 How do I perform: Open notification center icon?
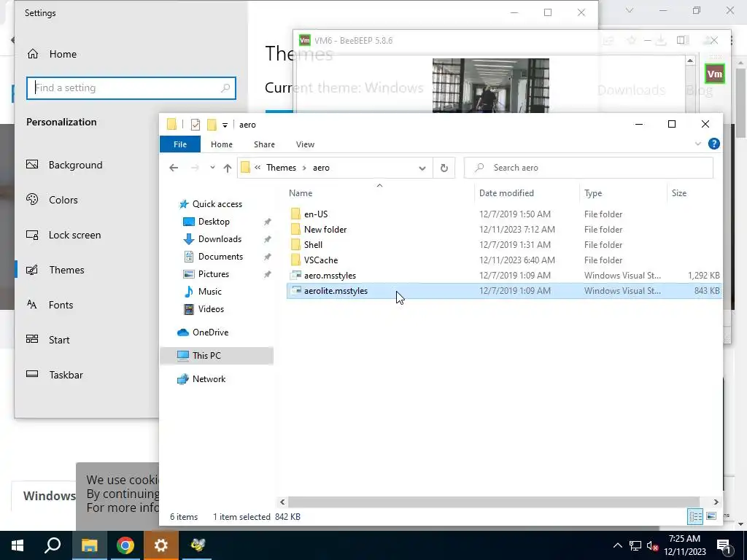(724, 546)
